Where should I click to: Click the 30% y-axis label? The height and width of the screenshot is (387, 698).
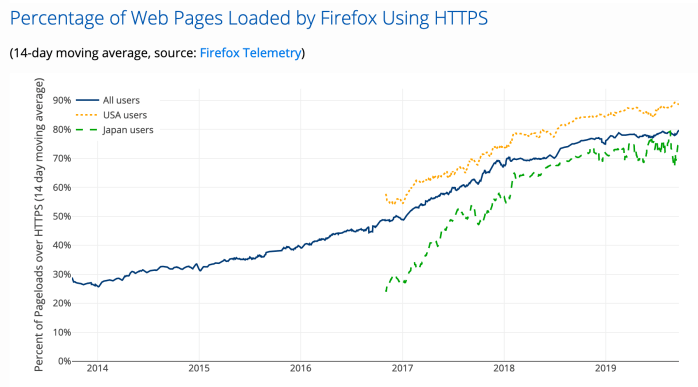tap(62, 274)
